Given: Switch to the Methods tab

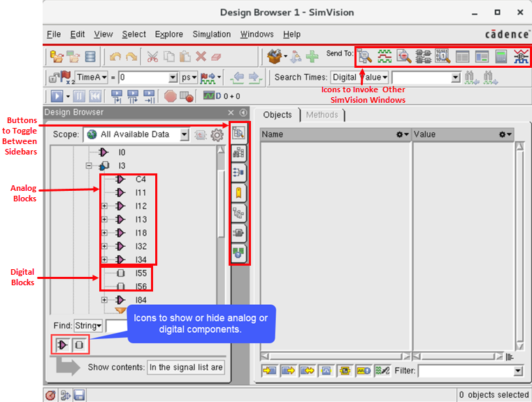Looking at the screenshot, I should (322, 115).
